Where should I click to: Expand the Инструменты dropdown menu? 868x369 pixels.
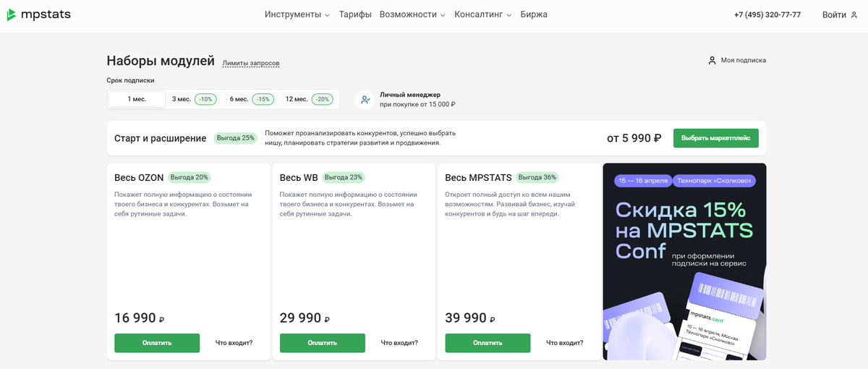pos(297,14)
